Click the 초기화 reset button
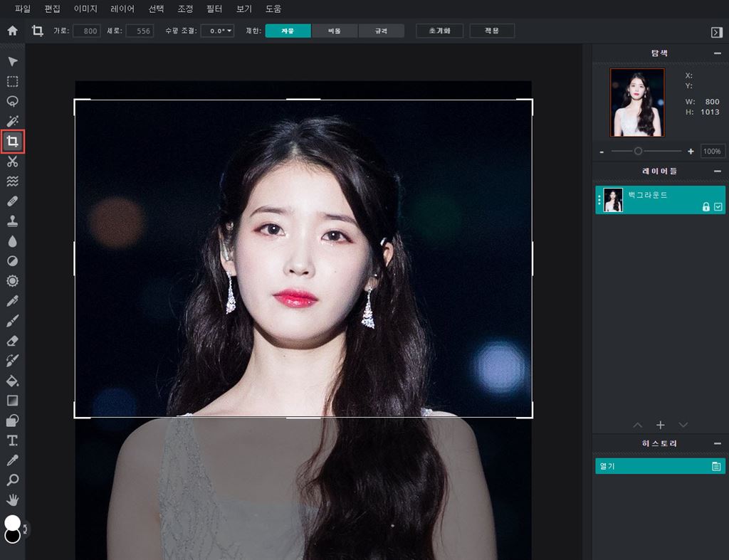 439,31
